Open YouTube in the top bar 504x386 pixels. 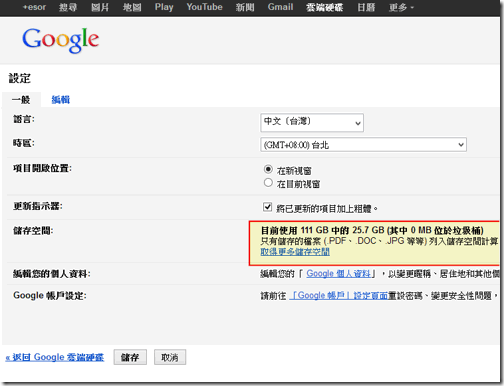[204, 7]
